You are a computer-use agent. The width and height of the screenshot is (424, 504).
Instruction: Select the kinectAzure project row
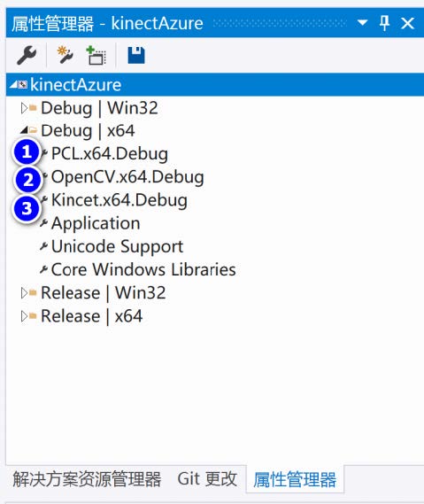point(215,84)
